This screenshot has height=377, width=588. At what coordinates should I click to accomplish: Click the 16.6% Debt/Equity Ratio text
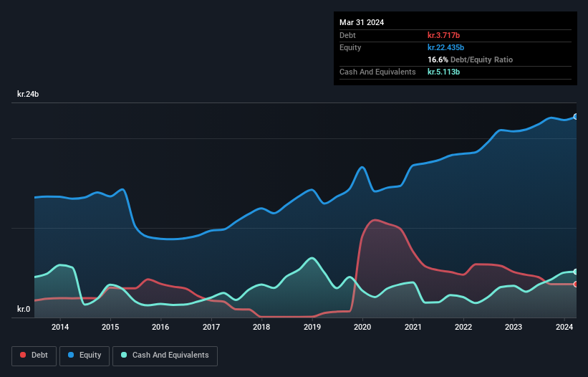471,59
